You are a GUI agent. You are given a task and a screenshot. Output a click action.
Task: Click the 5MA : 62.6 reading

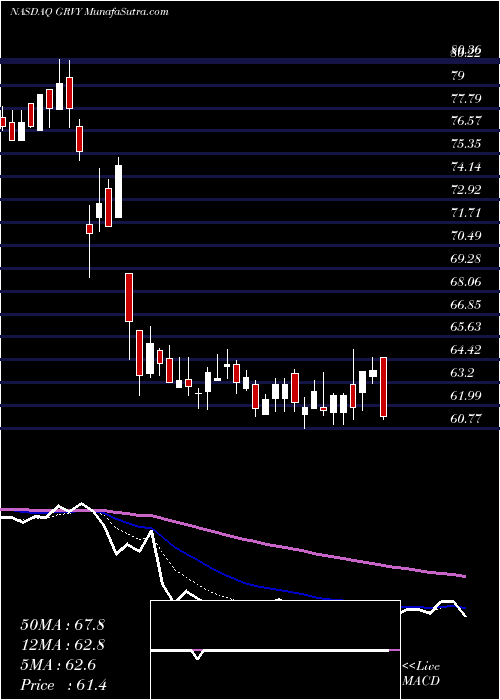pyautogui.click(x=58, y=665)
